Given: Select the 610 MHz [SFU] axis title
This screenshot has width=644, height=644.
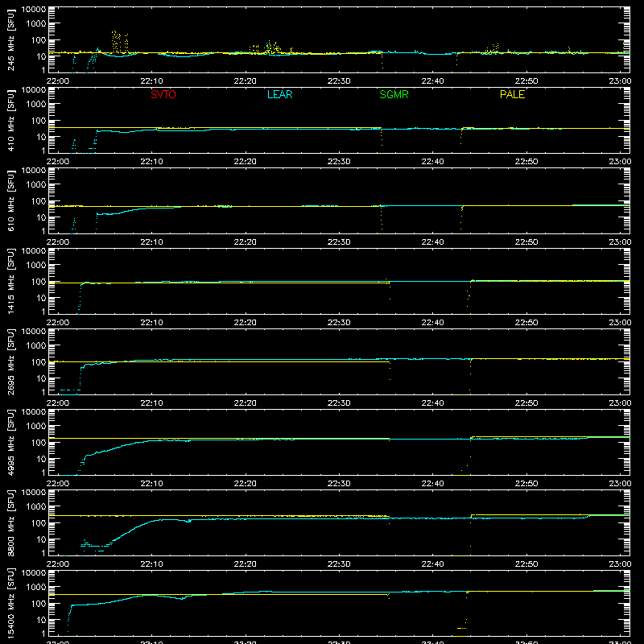Looking at the screenshot, I should tap(11, 200).
